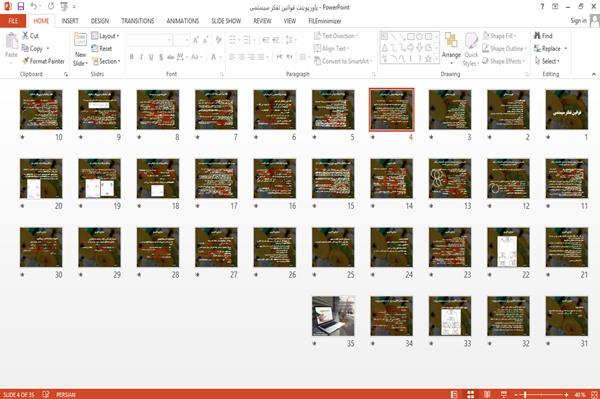Select the rectangle shape in shapes gallery
Image resolution: width=600 pixels, height=399 pixels.
411,37
